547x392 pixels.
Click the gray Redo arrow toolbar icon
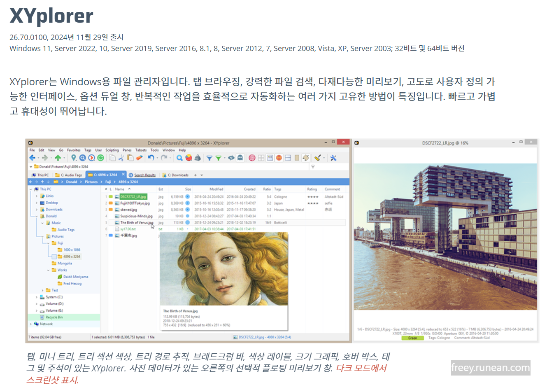click(x=164, y=158)
